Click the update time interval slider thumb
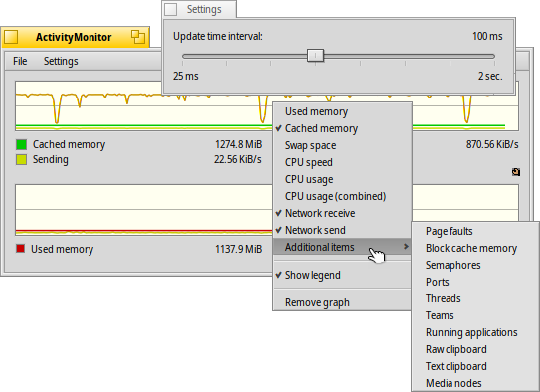This screenshot has width=540, height=392. [x=316, y=56]
